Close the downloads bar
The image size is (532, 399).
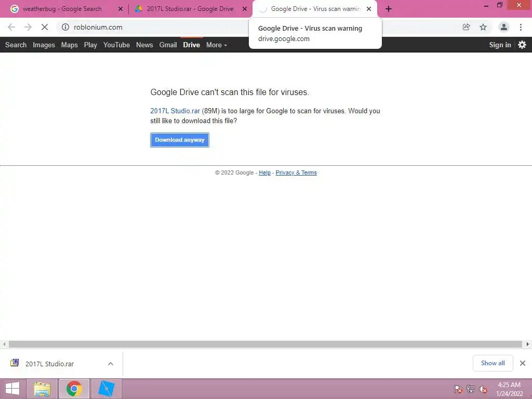click(523, 363)
